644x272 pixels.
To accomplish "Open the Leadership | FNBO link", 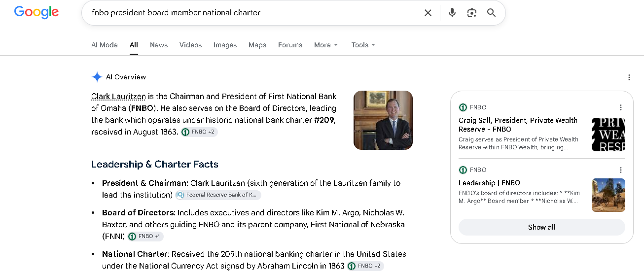I will 489,183.
